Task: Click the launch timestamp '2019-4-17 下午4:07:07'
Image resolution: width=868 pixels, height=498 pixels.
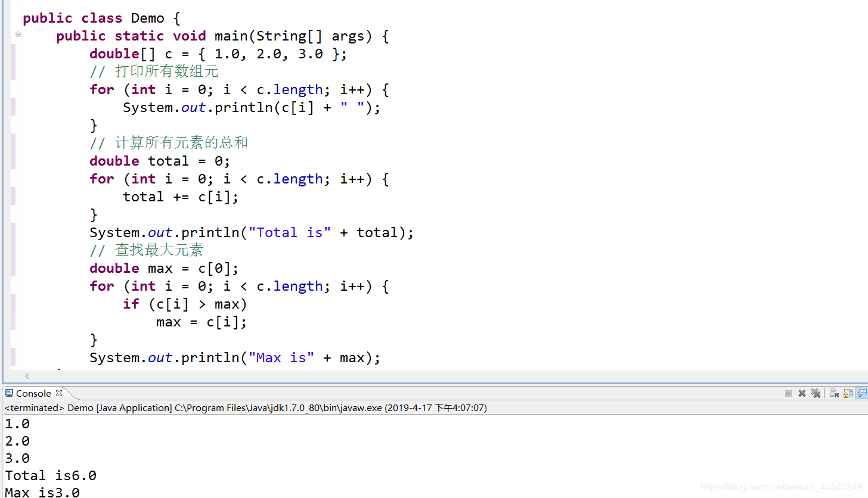Action: coord(436,408)
